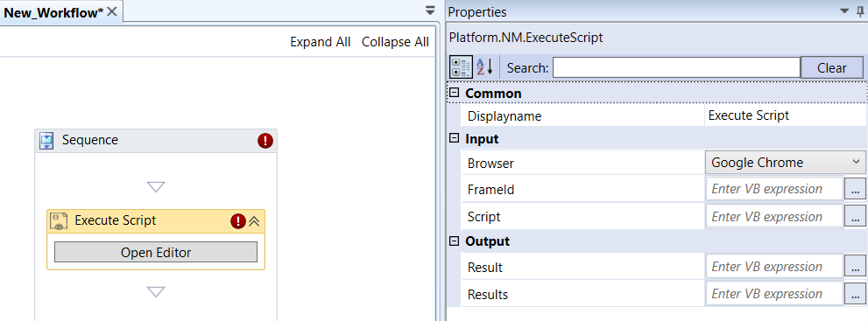Viewport: 868px width, 321px height.
Task: Clear the property search box
Action: coord(831,68)
